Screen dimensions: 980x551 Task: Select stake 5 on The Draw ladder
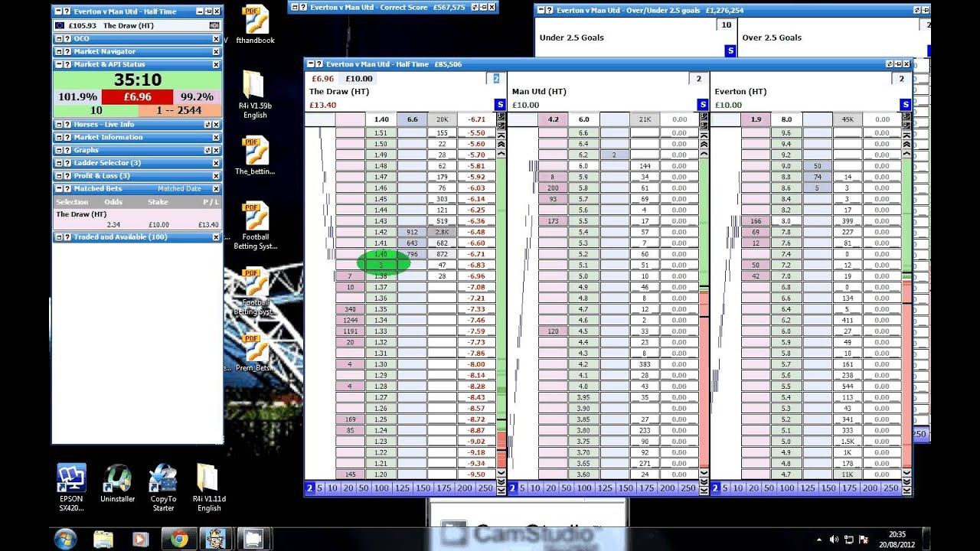pos(319,488)
